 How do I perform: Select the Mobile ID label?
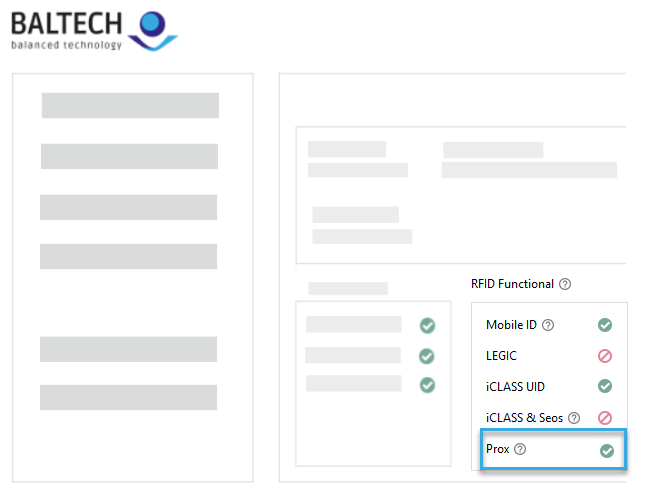(x=511, y=325)
